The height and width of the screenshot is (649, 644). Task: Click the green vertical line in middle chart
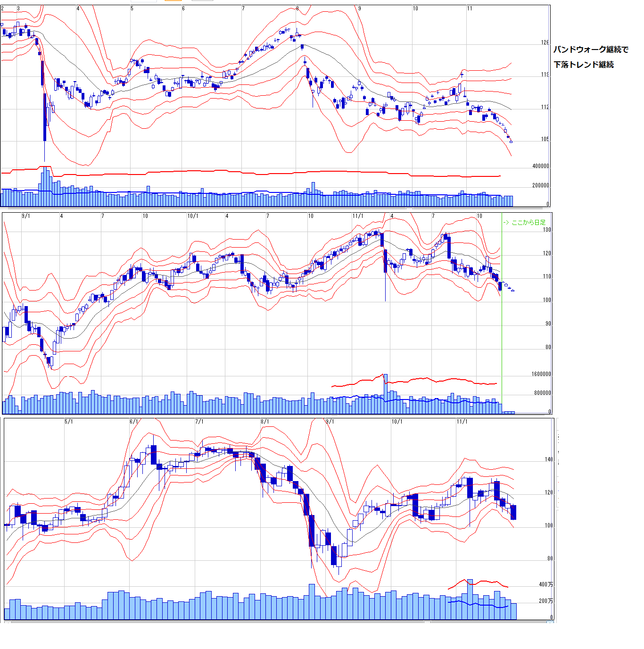pyautogui.click(x=502, y=330)
